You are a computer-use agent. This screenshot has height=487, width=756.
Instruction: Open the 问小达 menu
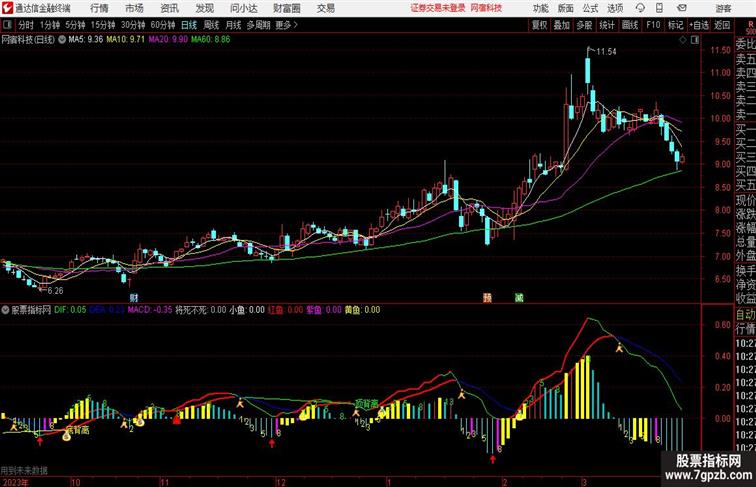(243, 8)
